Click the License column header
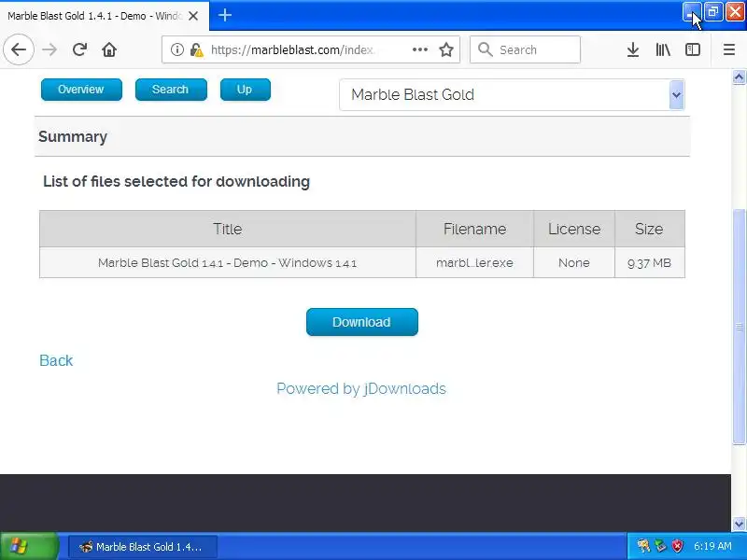Image resolution: width=747 pixels, height=560 pixels. pos(574,229)
